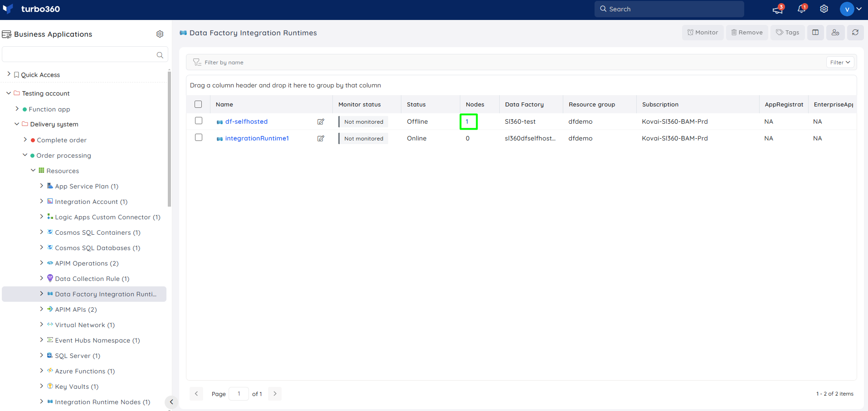The height and width of the screenshot is (411, 868).
Task: Open the top bar settings gear
Action: pos(824,9)
